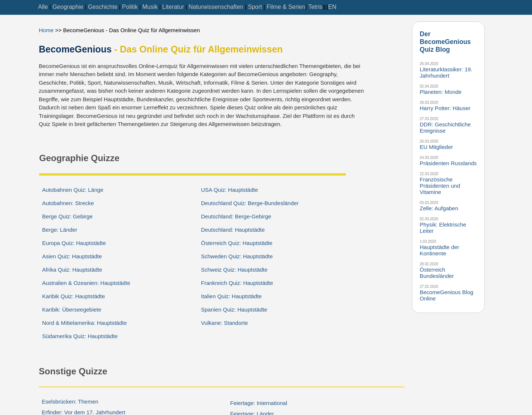The height and width of the screenshot is (415, 532).
Task: Open Feiertage: International quiz
Action: click(259, 403)
